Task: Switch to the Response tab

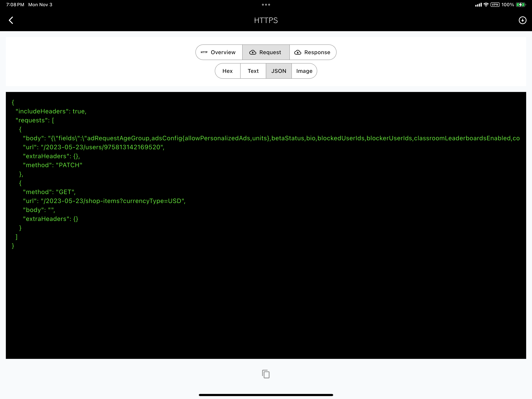Action: coord(313,52)
